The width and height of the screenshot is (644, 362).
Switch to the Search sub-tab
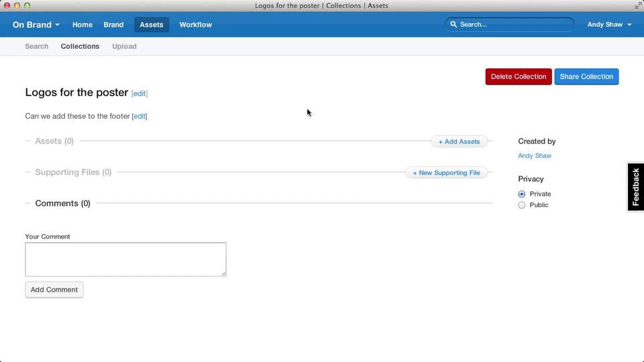(x=36, y=46)
